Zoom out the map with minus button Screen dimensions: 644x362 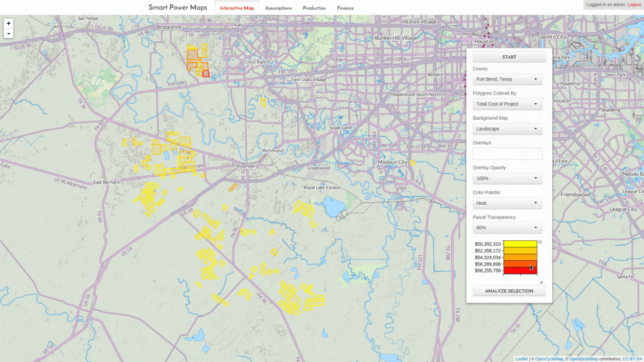[8, 33]
